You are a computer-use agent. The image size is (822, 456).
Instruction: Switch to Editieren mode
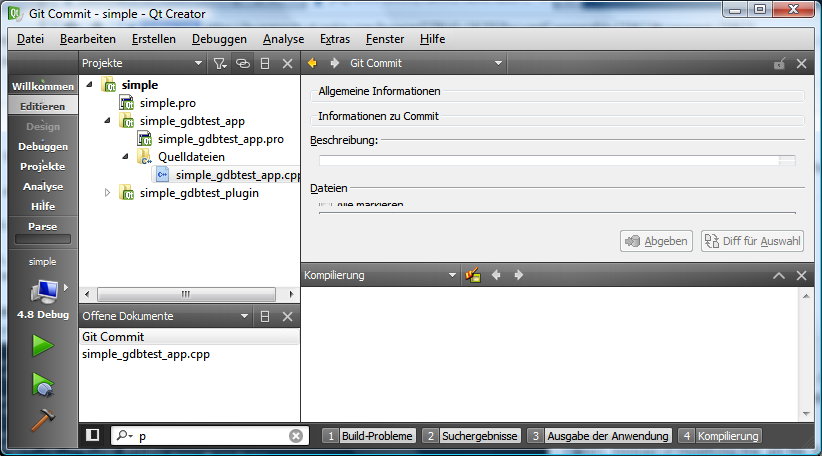click(43, 106)
